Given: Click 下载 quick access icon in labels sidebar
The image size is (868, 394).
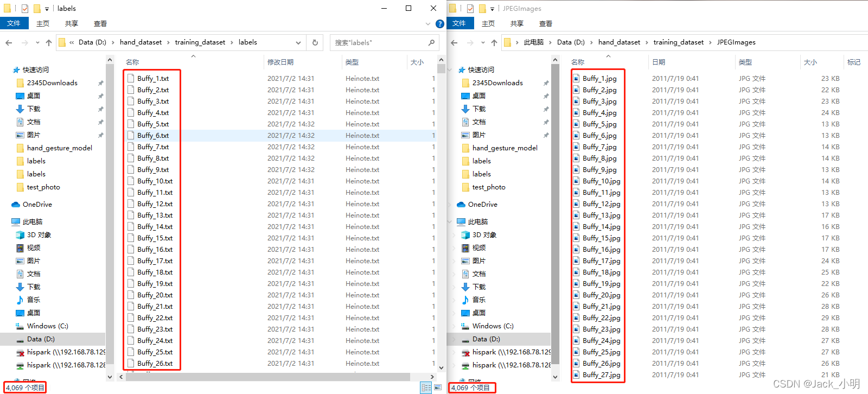Looking at the screenshot, I should [20, 109].
